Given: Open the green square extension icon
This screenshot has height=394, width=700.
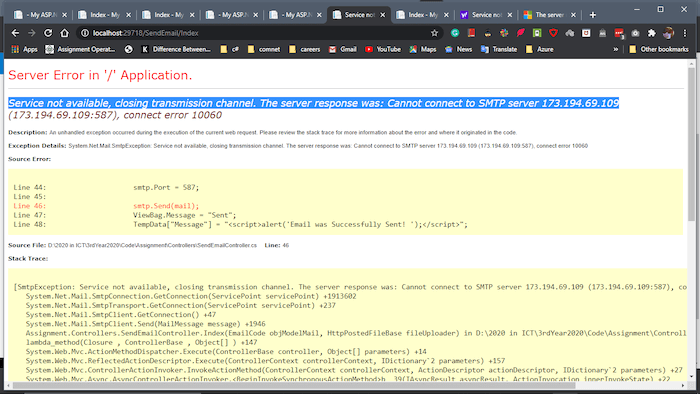Looking at the screenshot, I should pyautogui.click(x=537, y=33).
